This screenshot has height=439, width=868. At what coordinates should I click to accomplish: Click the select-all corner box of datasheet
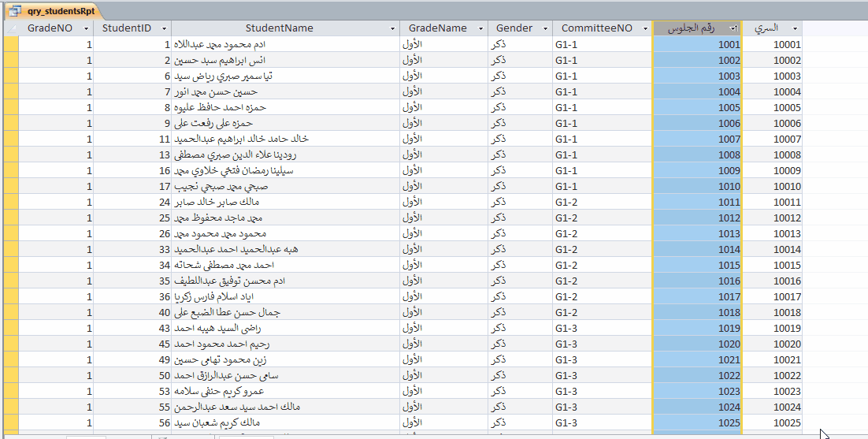11,28
